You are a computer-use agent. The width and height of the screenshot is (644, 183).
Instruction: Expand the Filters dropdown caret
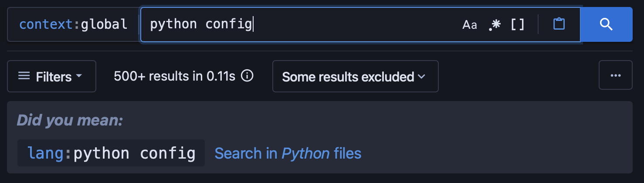[79, 76]
